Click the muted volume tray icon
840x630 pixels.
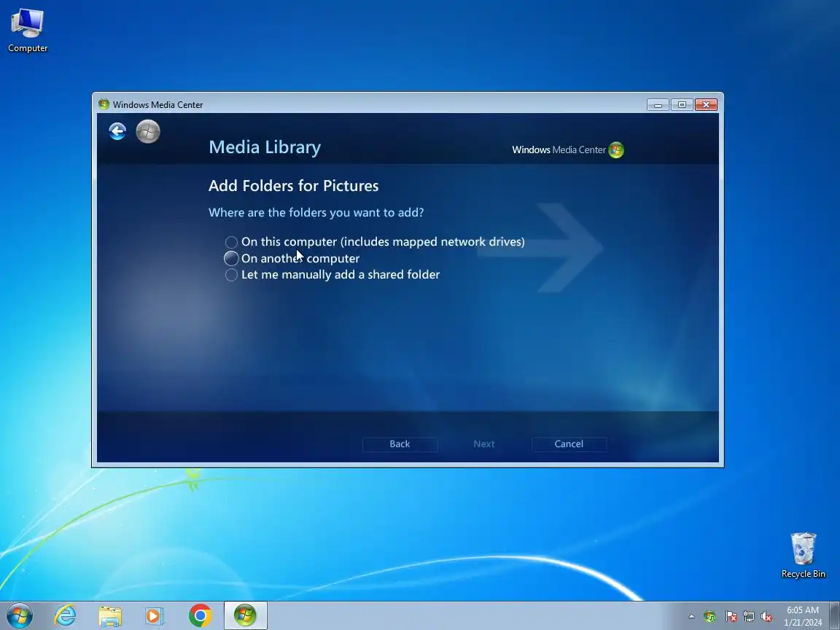tap(766, 617)
